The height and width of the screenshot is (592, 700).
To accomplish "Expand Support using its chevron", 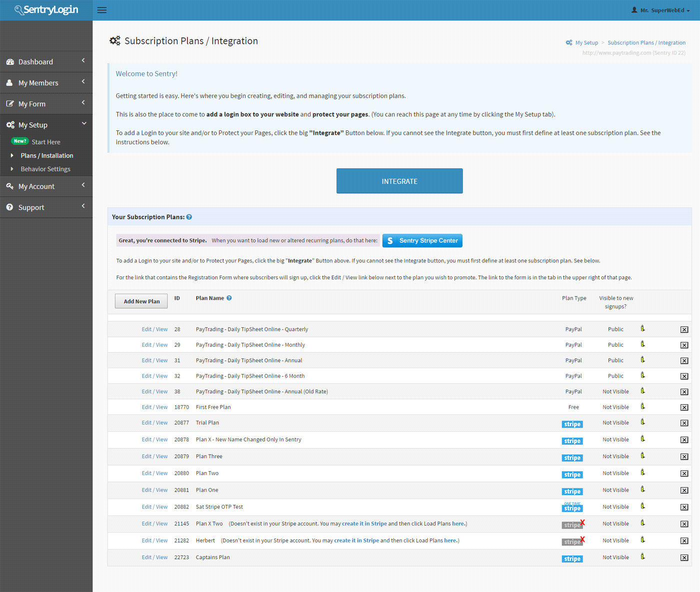I will click(x=83, y=206).
